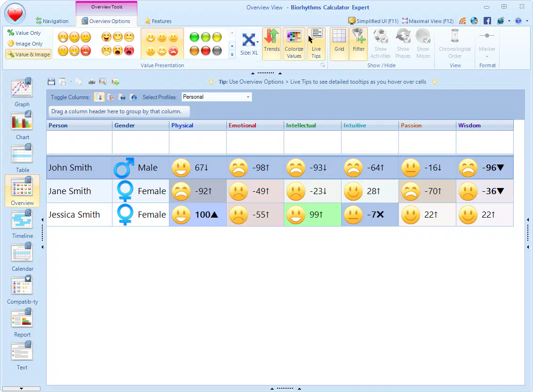
Task: Toggle the Filter row
Action: tap(358, 44)
